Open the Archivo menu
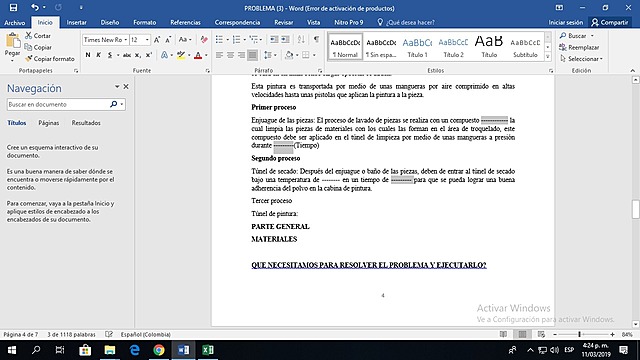 click(15, 22)
